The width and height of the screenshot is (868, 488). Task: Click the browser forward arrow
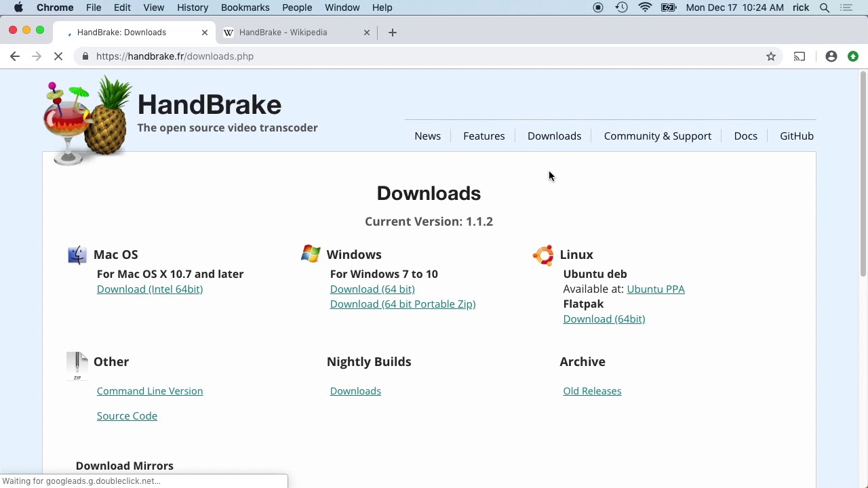click(37, 56)
